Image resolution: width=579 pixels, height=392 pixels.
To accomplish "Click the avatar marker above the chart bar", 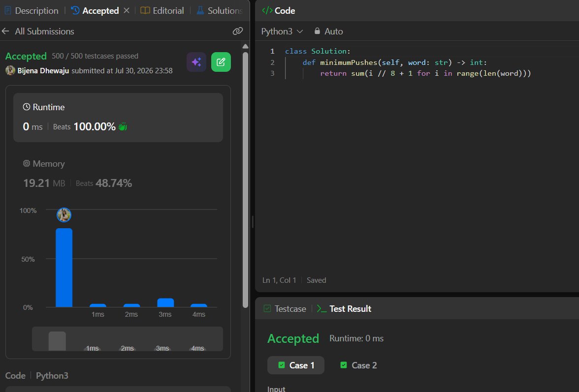I will [64, 214].
